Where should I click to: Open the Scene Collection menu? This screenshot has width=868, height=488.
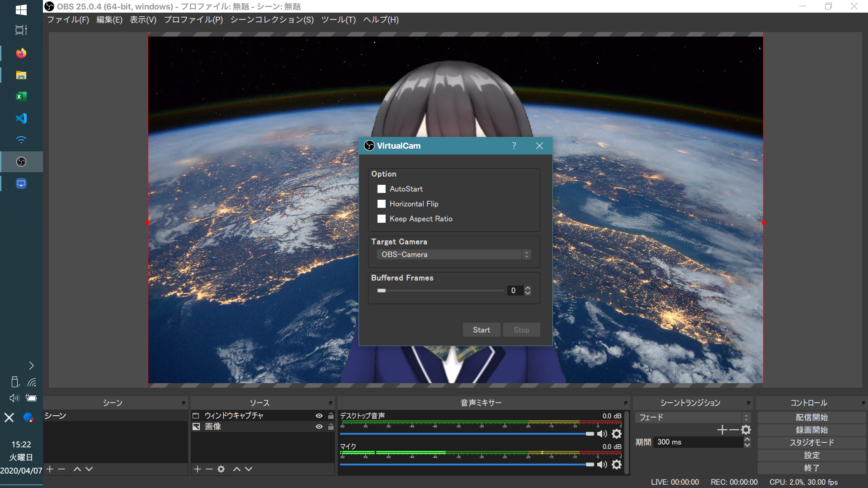272,19
